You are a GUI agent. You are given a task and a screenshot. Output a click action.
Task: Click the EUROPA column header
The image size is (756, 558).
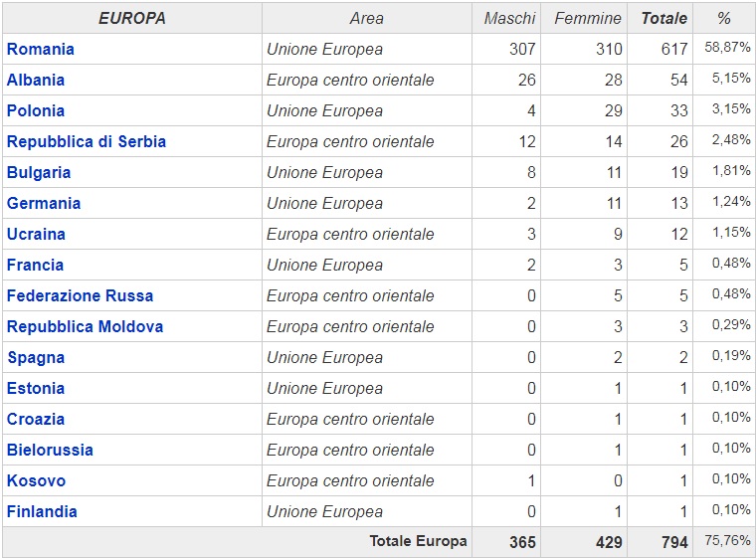point(132,18)
